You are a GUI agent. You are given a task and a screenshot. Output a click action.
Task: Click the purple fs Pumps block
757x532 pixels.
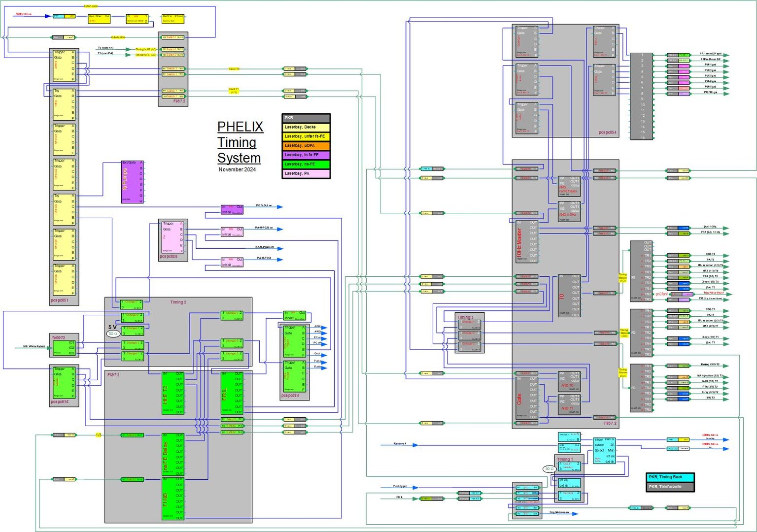click(x=132, y=182)
